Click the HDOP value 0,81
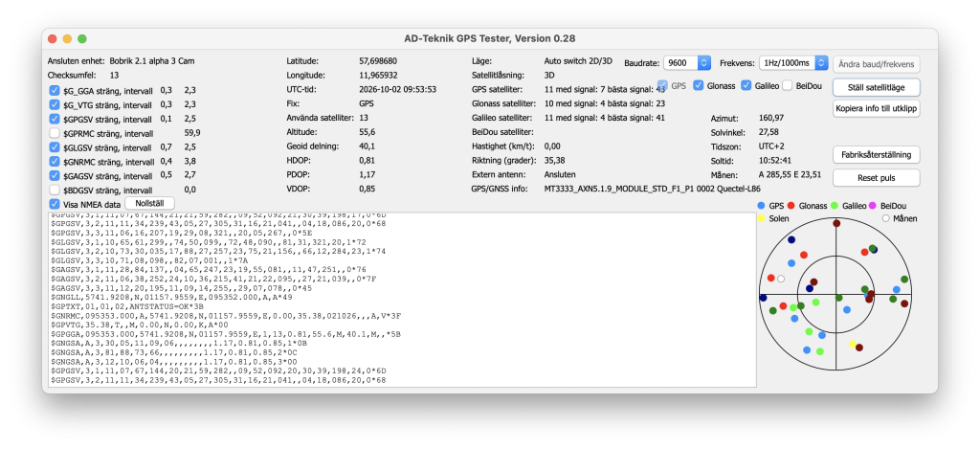The width and height of the screenshot is (980, 449). pos(367,160)
